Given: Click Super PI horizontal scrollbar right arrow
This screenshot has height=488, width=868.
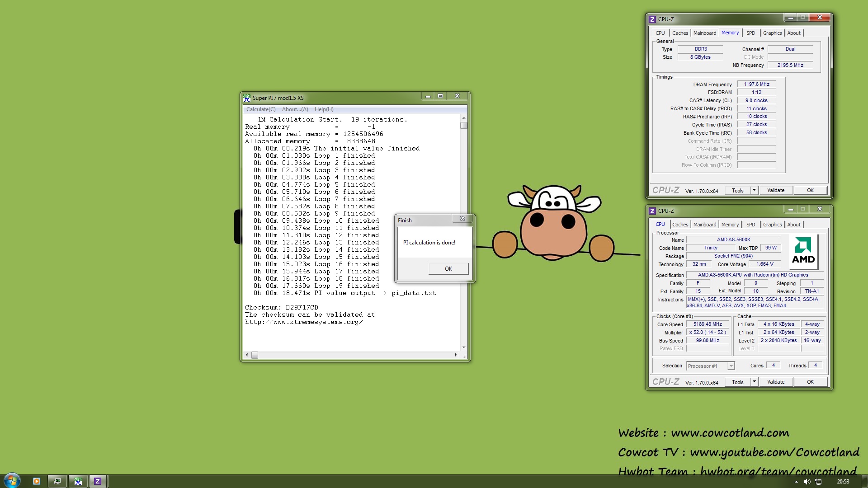Looking at the screenshot, I should pyautogui.click(x=456, y=355).
